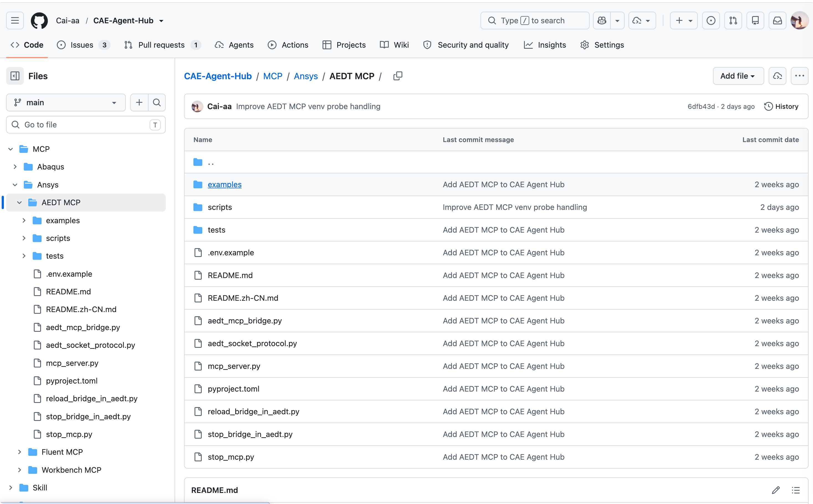
Task: Expand the tests folder in the tree
Action: [24, 256]
